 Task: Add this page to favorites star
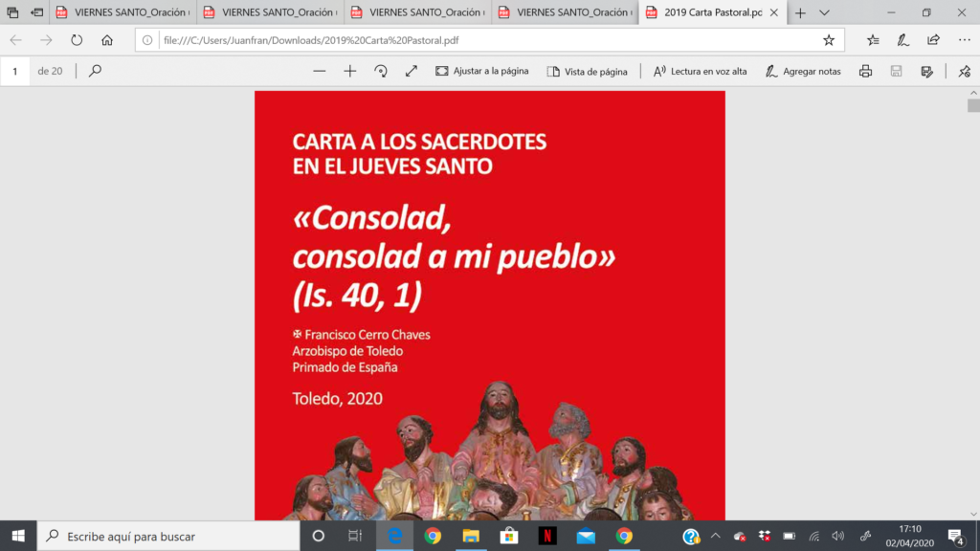tap(829, 40)
